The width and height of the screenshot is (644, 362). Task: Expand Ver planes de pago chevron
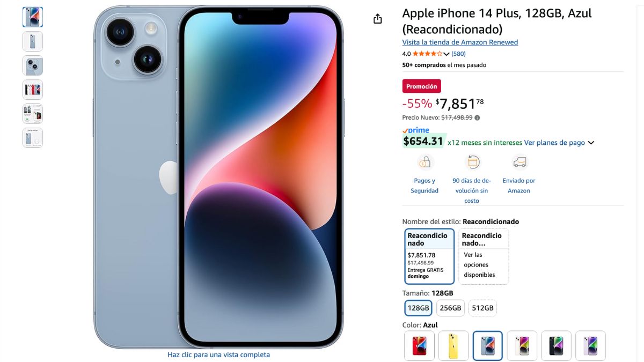click(591, 143)
